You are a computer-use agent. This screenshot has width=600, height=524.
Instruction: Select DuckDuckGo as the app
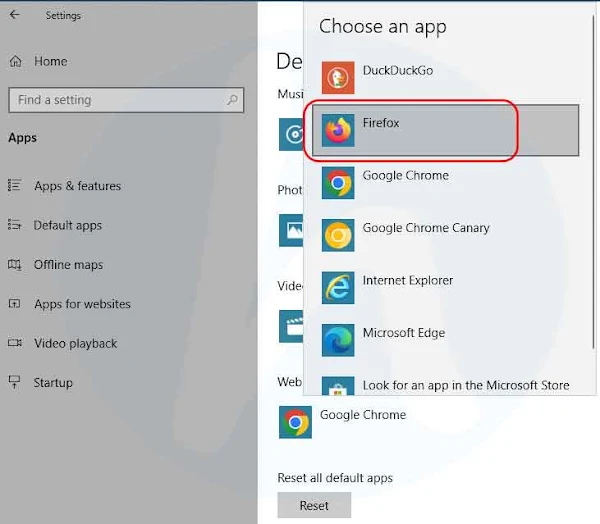tap(398, 70)
